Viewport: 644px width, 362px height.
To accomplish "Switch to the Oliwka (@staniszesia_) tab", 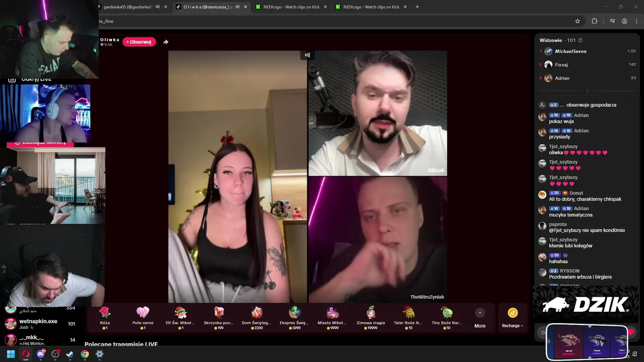I will 211,7.
